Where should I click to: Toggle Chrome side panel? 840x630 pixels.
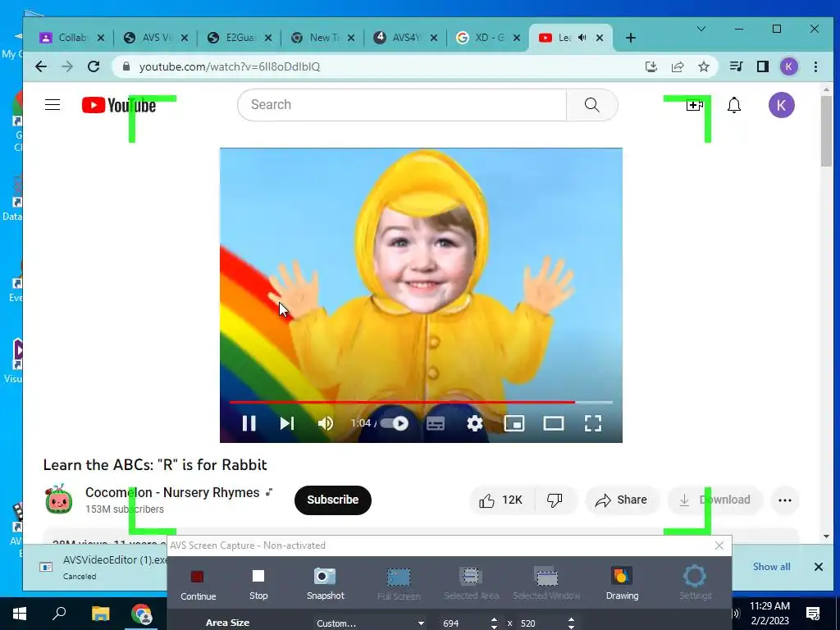763,66
